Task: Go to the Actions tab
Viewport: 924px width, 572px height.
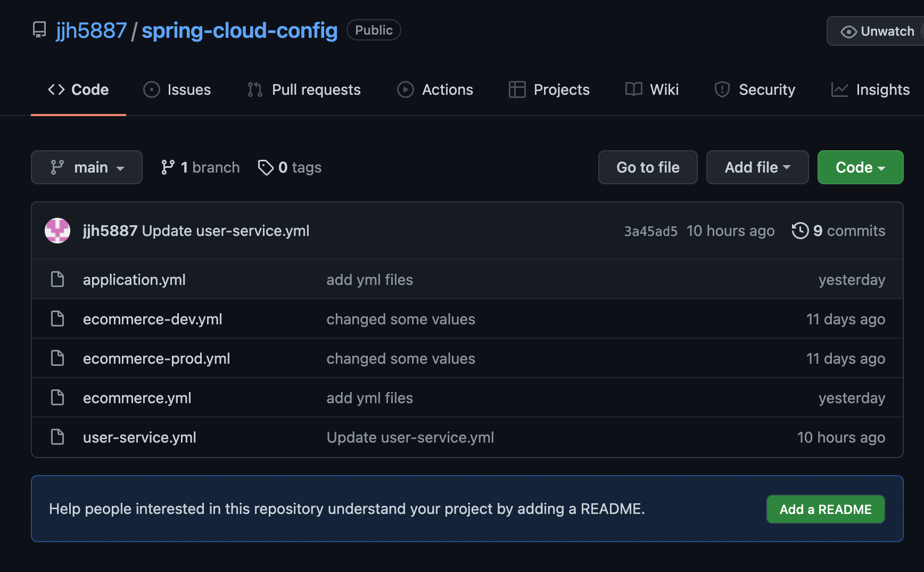Action: point(435,89)
